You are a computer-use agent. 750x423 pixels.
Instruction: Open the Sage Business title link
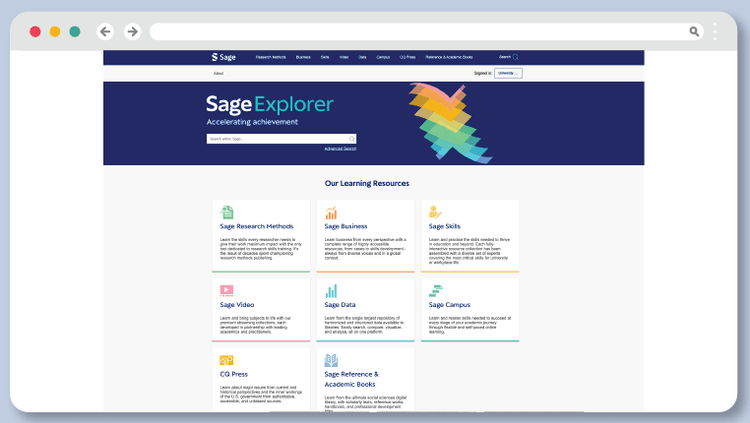click(346, 226)
